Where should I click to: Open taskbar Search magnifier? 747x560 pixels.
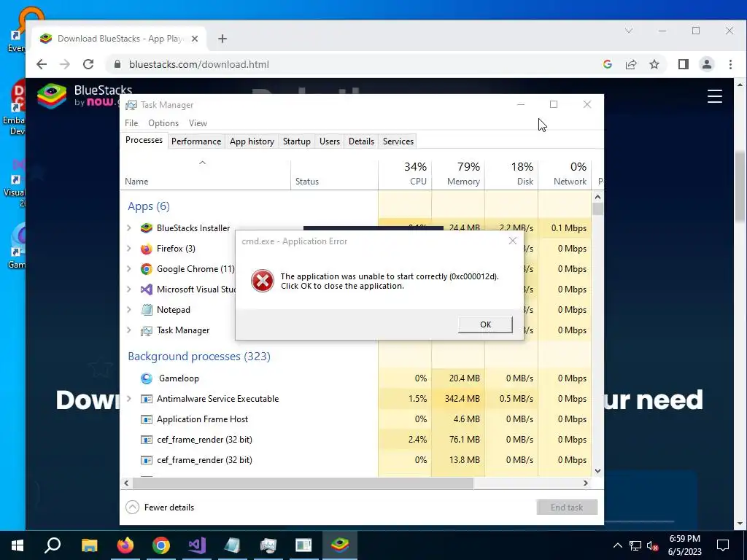[x=53, y=545]
